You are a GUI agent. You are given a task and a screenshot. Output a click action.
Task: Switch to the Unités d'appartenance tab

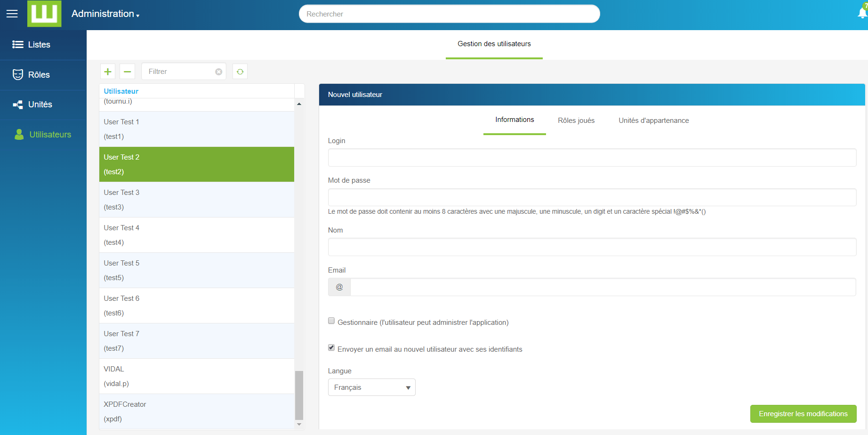point(653,121)
